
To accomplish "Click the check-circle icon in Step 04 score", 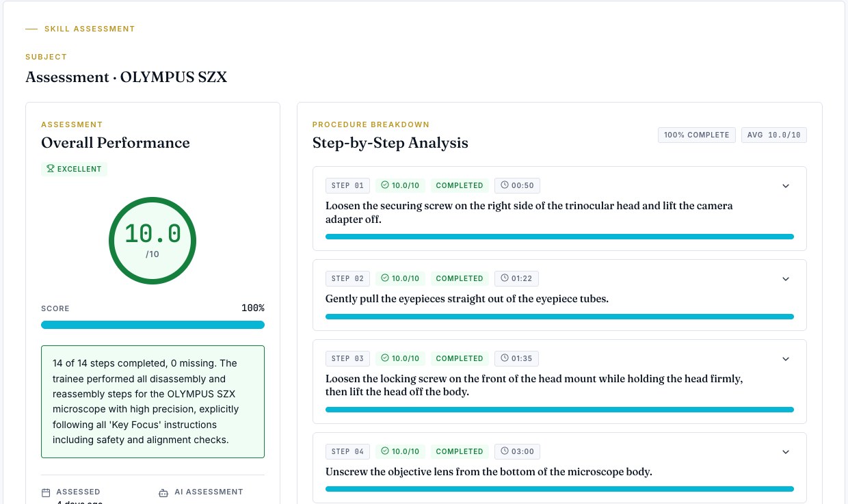I will point(385,451).
